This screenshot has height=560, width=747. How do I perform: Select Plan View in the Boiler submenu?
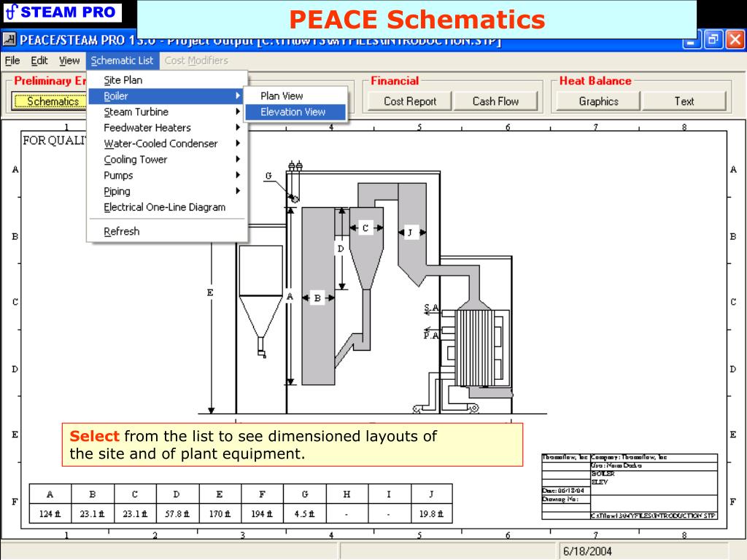pos(295,96)
